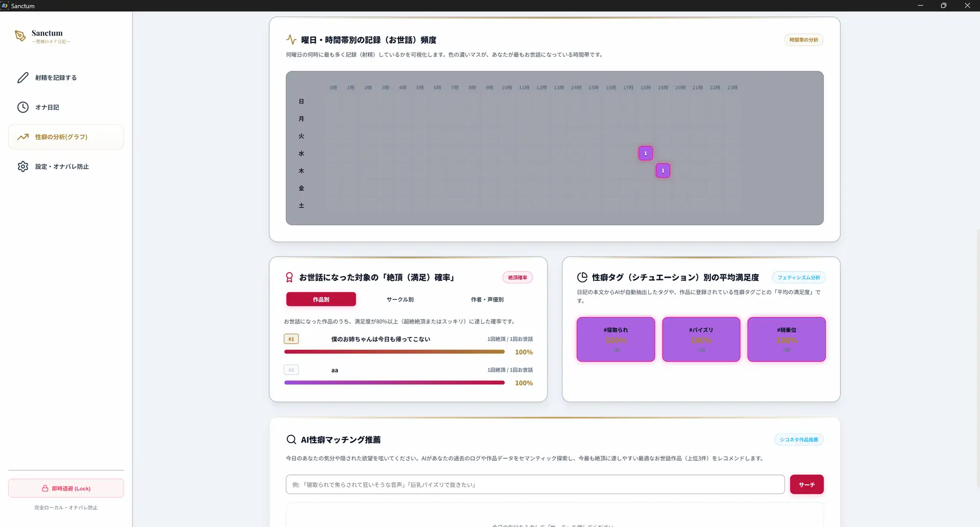This screenshot has width=980, height=527.
Task: Click the 0時 column label in the heatmap
Action: click(333, 88)
